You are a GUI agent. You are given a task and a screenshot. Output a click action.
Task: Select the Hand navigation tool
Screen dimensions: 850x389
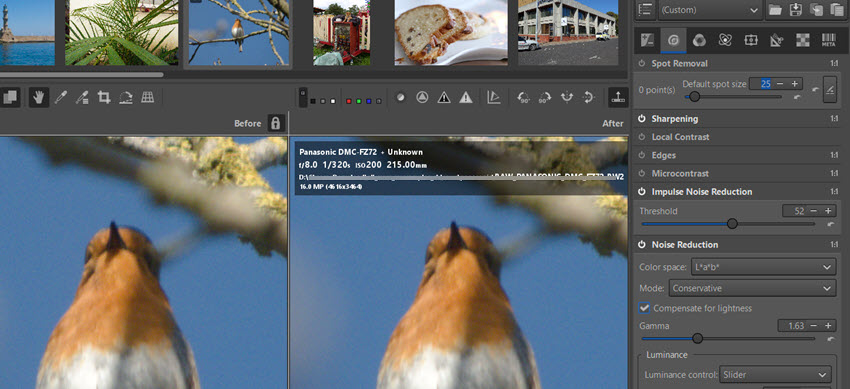(39, 98)
